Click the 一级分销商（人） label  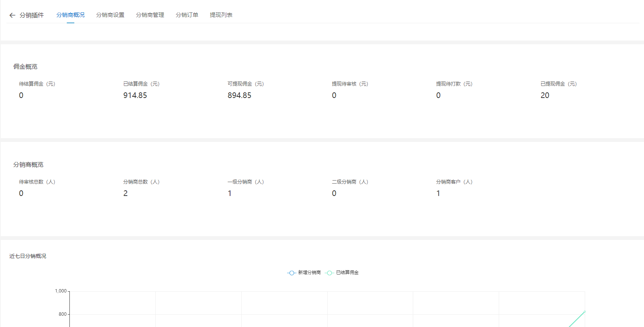[246, 182]
